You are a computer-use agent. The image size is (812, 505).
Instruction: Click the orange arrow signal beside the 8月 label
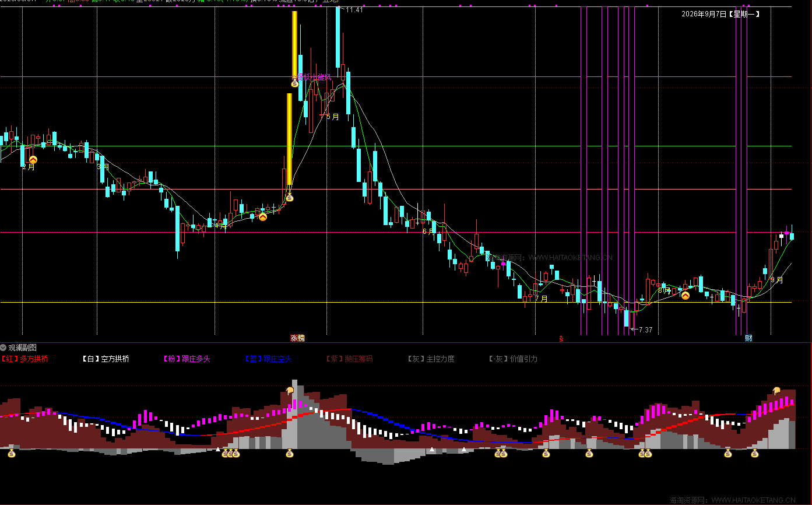tap(686, 296)
